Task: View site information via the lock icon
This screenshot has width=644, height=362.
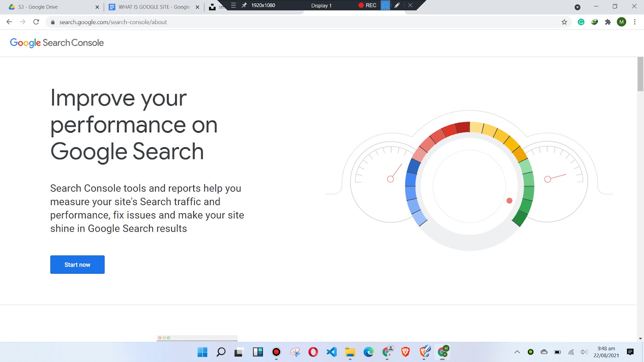Action: 52,22
